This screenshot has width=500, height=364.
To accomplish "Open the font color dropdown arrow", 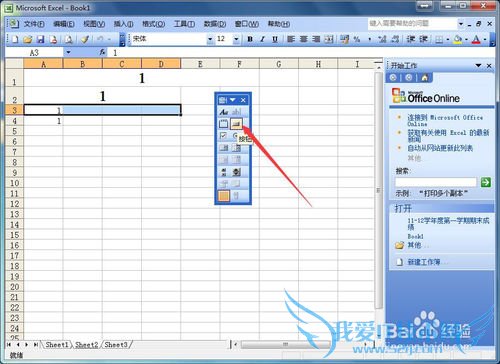I will 485,39.
